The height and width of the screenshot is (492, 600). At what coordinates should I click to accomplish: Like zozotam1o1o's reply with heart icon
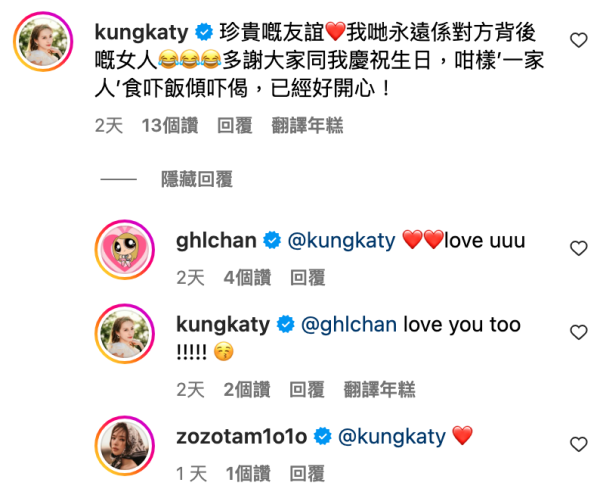(x=579, y=444)
